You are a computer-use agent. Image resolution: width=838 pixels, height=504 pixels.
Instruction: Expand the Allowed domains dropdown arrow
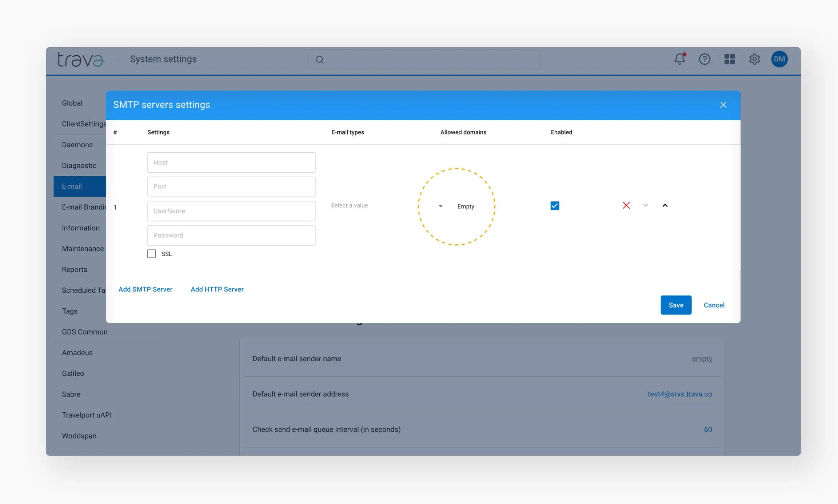440,206
